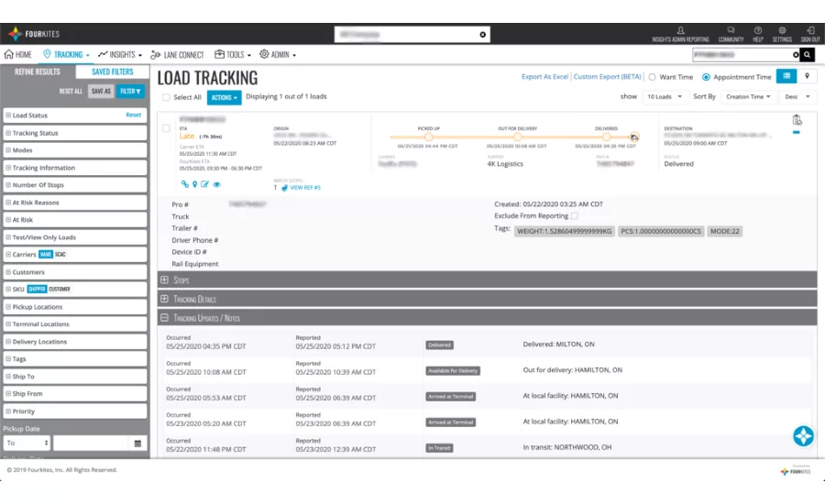Clear the right-hand load search field
The height and width of the screenshot is (504, 825).
[x=796, y=55]
